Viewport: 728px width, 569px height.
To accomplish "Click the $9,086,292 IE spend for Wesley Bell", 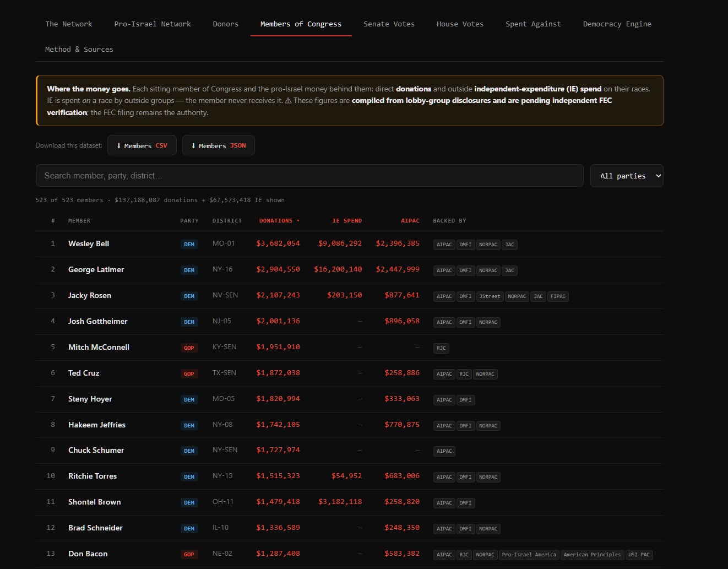I will point(340,243).
